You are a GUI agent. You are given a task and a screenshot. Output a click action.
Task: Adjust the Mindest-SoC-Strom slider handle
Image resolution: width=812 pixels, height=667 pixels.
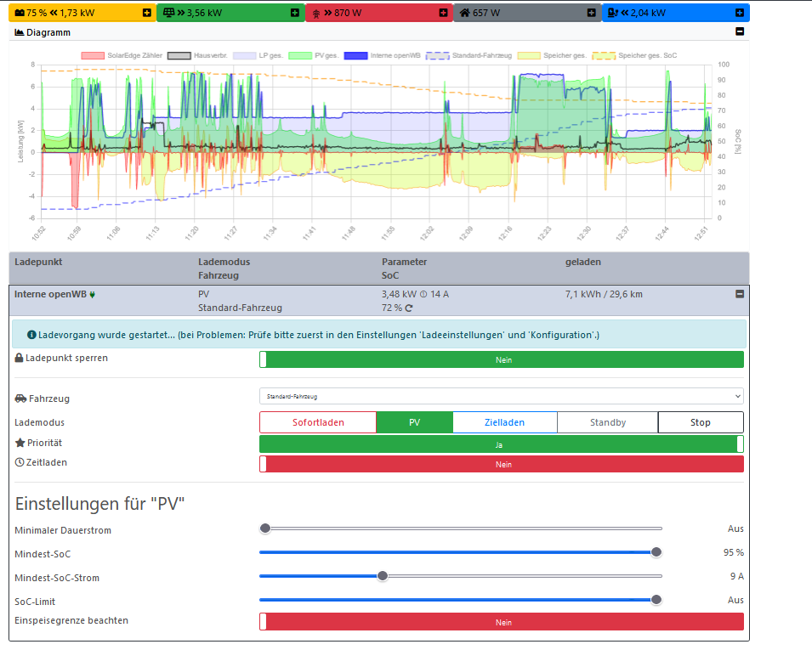382,576
